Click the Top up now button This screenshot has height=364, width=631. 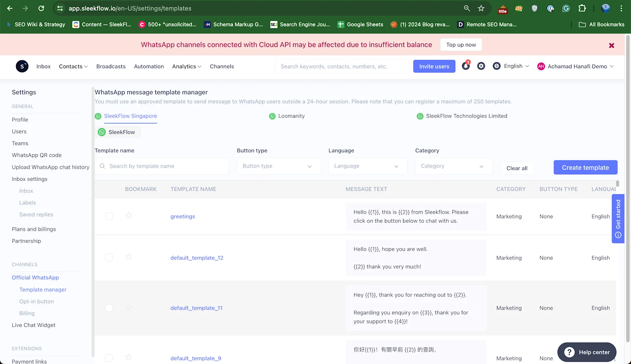coord(461,45)
